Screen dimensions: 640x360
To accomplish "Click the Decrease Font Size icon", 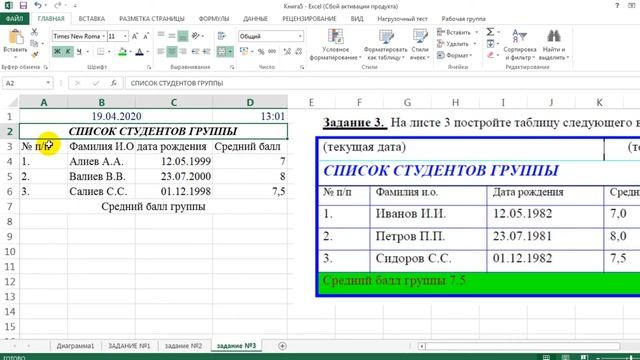I will tap(146, 36).
